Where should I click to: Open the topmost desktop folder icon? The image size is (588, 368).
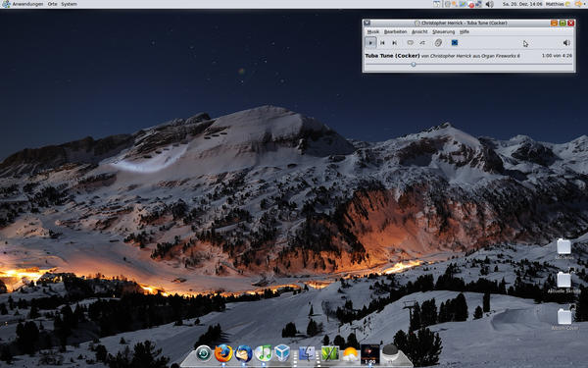(x=563, y=246)
